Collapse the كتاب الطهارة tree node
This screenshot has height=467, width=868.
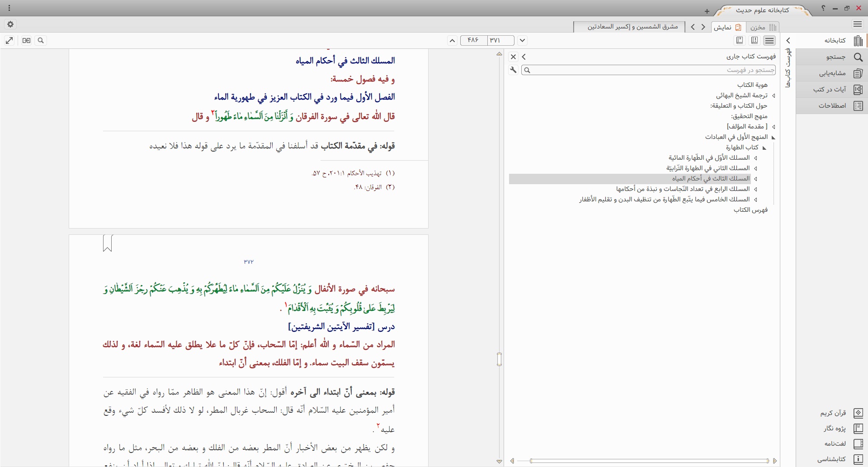click(x=764, y=148)
